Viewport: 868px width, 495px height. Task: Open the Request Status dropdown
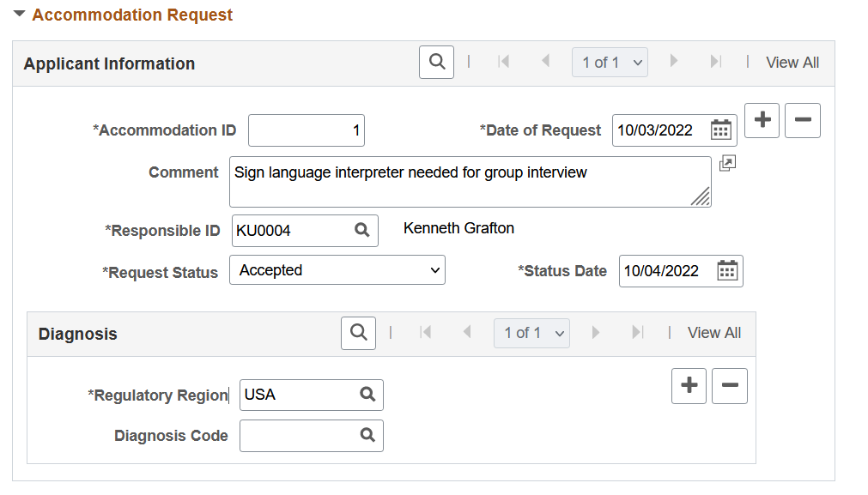click(x=337, y=270)
